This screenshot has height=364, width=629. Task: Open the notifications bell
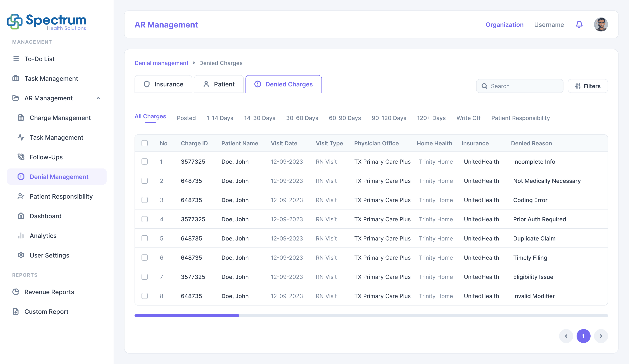click(579, 24)
